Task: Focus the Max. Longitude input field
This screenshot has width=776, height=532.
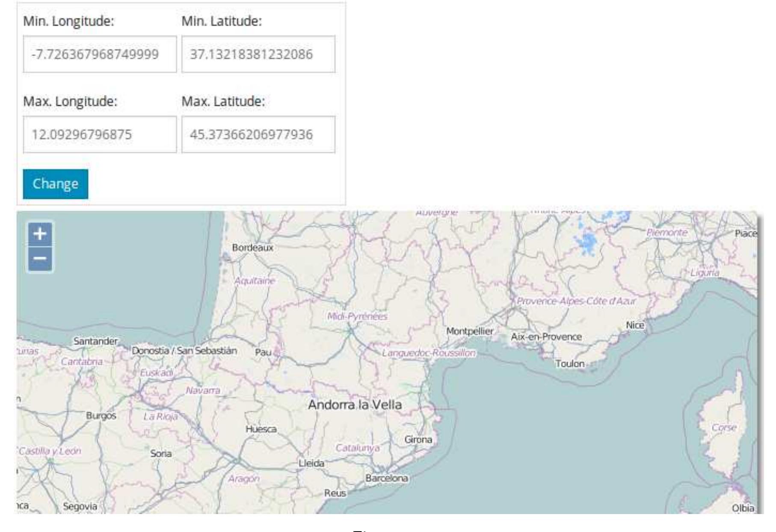Action: [100, 134]
